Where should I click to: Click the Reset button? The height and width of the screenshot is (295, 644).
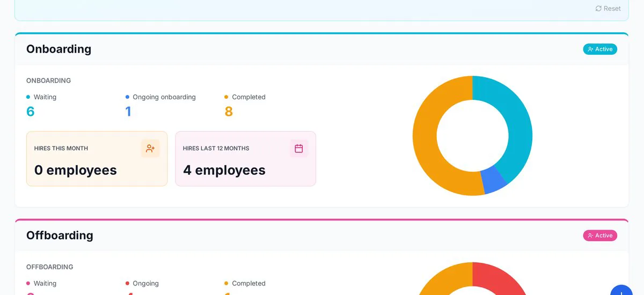tap(608, 9)
